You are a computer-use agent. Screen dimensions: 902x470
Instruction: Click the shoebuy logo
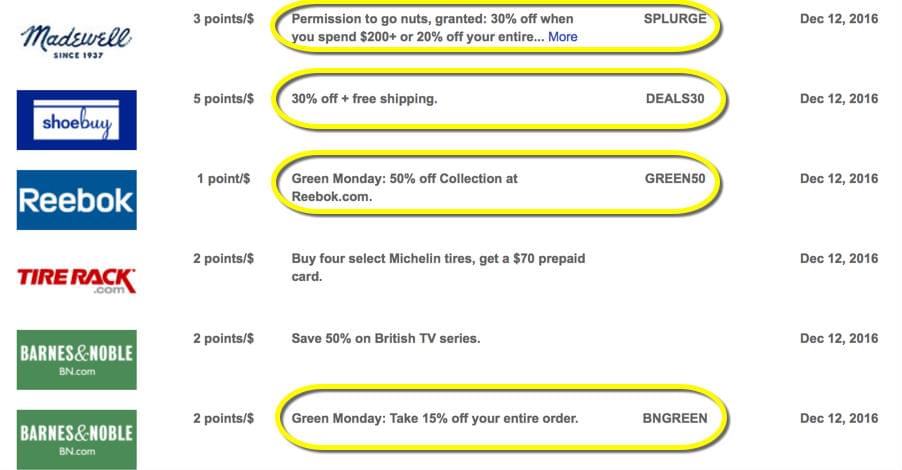[x=77, y=120]
